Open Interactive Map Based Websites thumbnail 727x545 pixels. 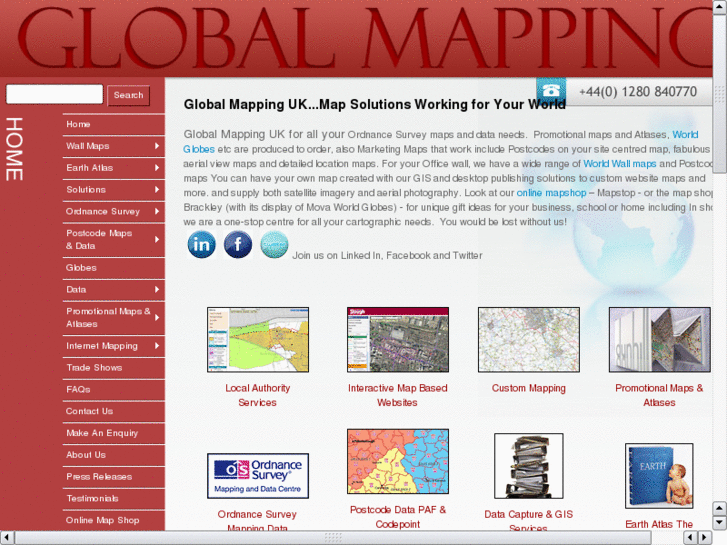[398, 340]
